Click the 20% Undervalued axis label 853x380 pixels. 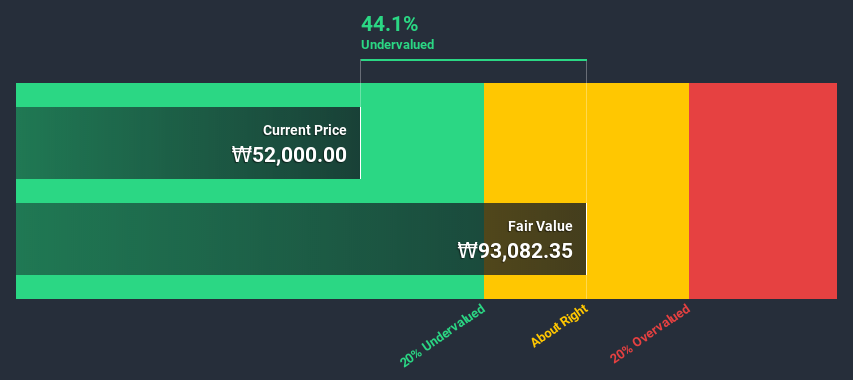[442, 335]
